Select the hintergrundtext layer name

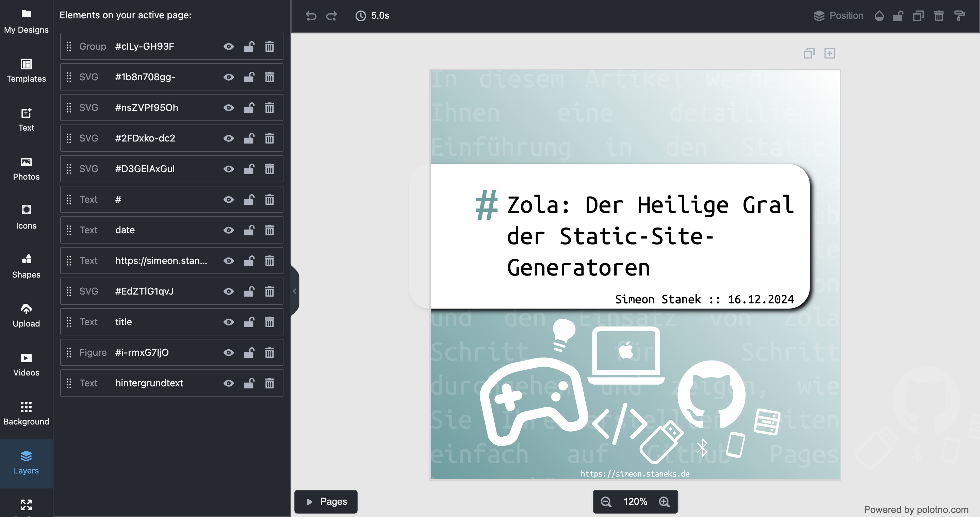pyautogui.click(x=149, y=383)
